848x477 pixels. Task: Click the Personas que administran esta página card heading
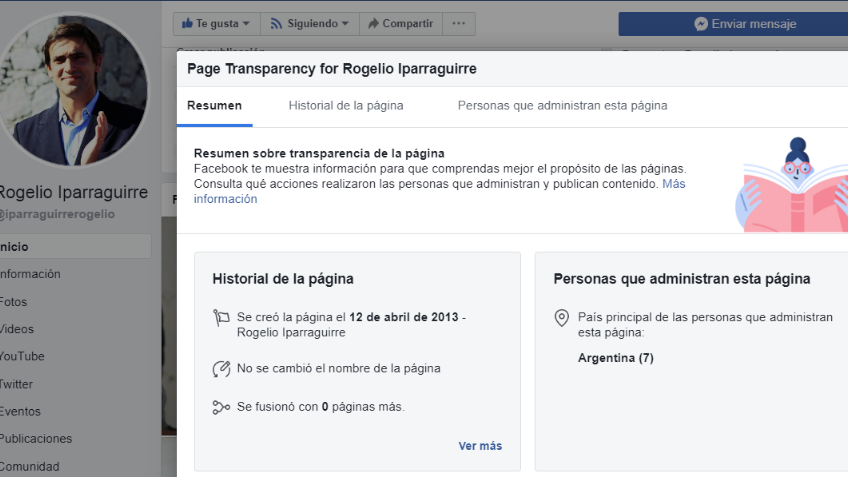tap(681, 279)
